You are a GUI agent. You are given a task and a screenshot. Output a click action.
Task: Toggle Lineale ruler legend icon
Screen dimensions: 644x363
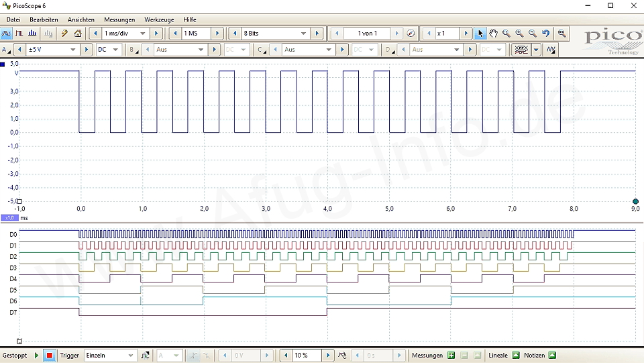(x=516, y=355)
